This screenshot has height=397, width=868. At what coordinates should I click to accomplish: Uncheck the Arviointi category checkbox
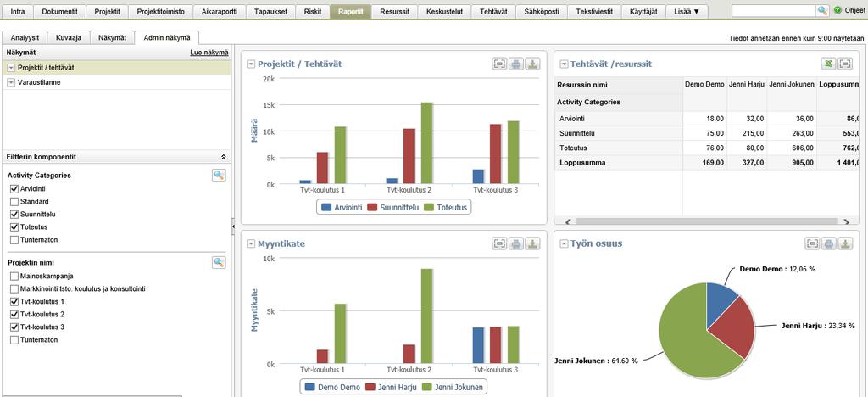pyautogui.click(x=14, y=189)
